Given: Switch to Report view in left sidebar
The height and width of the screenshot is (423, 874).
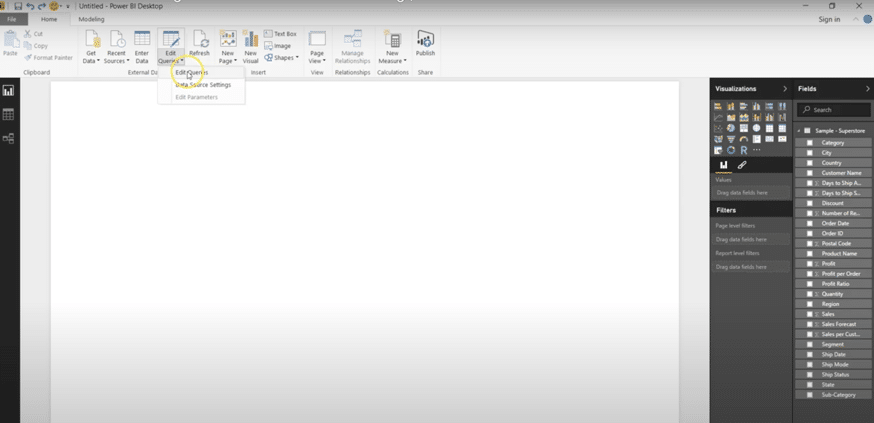Looking at the screenshot, I should tap(8, 90).
